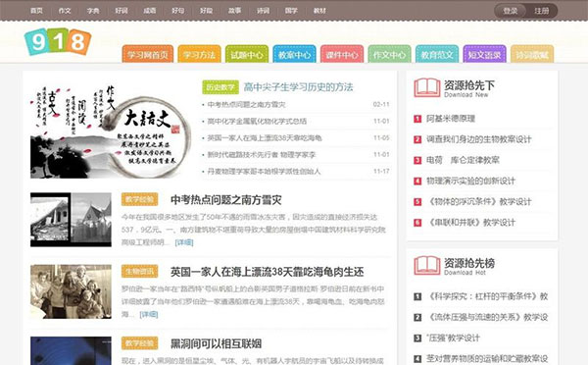Click the 资源抢先下 section heading

pyautogui.click(x=469, y=85)
